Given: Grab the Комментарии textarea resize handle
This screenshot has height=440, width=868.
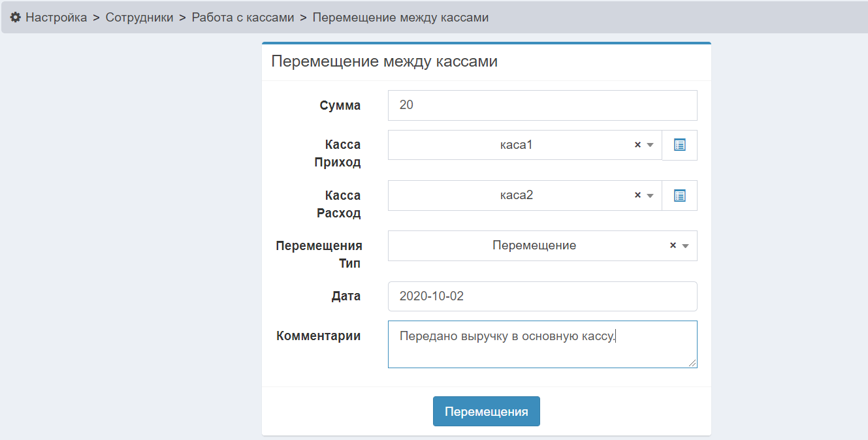Looking at the screenshot, I should [x=692, y=363].
